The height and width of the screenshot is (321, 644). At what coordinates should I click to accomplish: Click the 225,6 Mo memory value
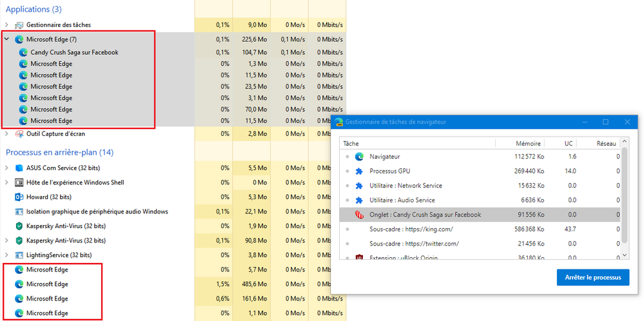(253, 39)
